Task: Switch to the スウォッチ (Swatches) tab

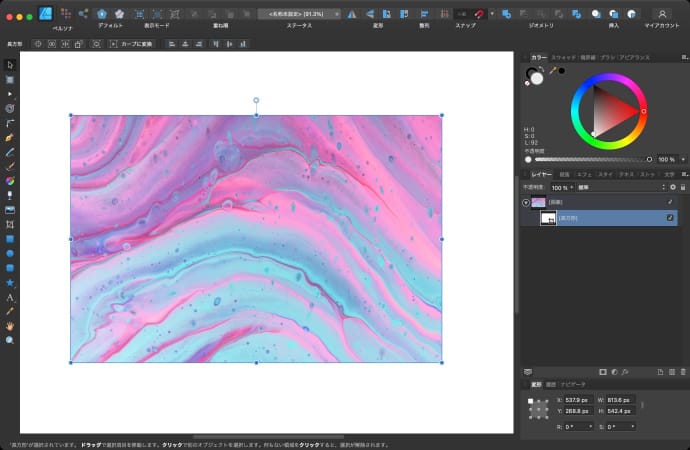Action: [x=563, y=59]
